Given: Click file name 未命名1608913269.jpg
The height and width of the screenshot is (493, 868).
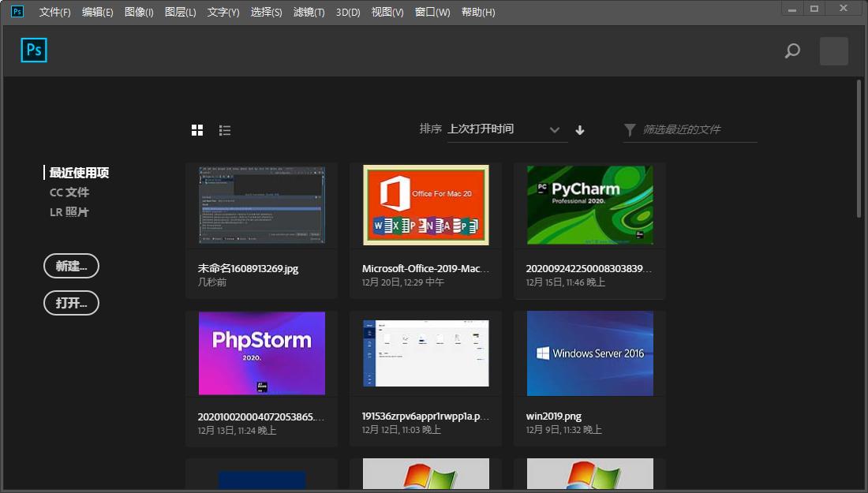Looking at the screenshot, I should [248, 269].
